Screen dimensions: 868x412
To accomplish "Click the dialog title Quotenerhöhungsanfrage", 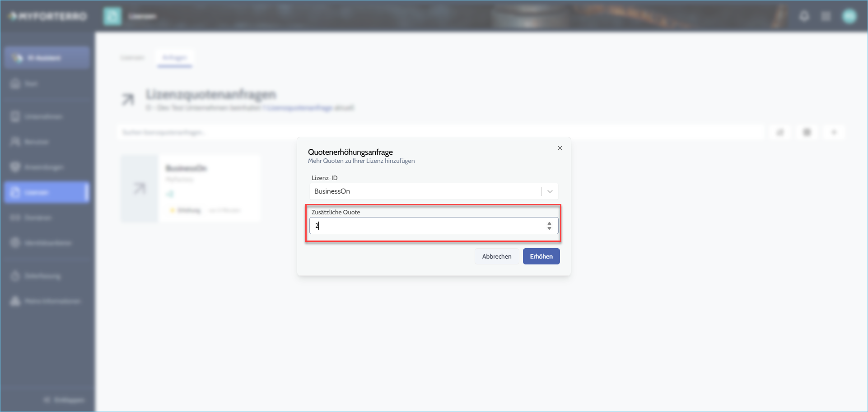I will tap(350, 152).
